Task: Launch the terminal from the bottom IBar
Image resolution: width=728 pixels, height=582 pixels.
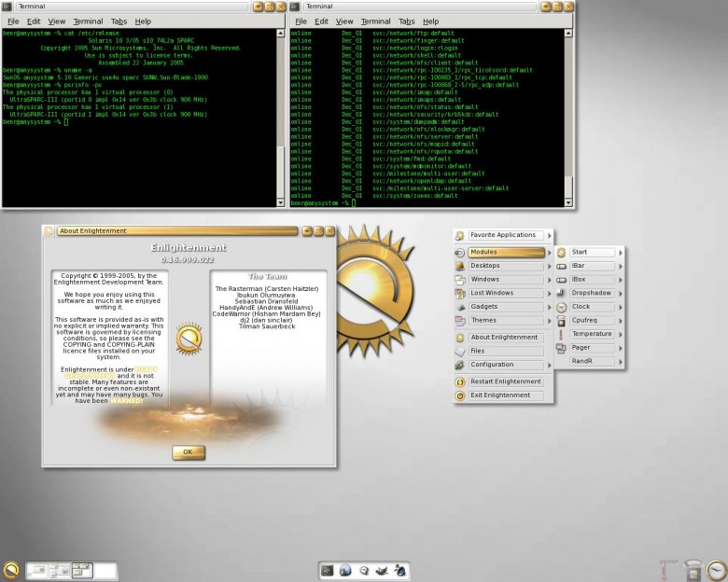Action: coord(328,570)
